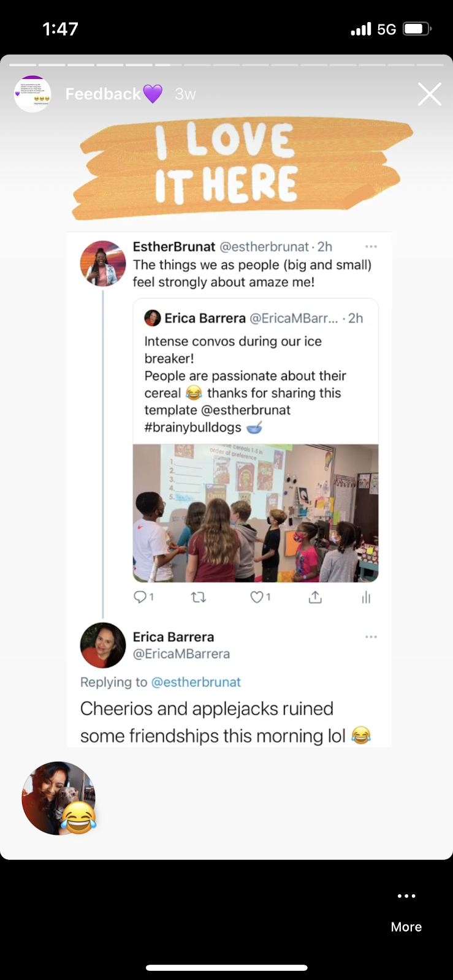Tap the share upload icon under the tweet
This screenshot has width=453, height=980.
coord(315,597)
